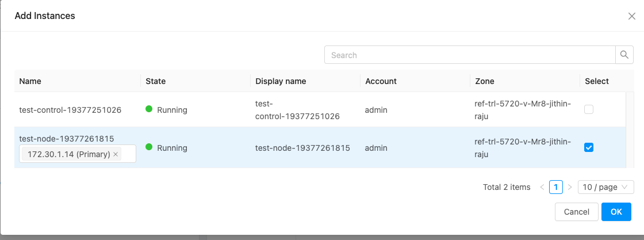Go to the next page arrow

pos(569,187)
